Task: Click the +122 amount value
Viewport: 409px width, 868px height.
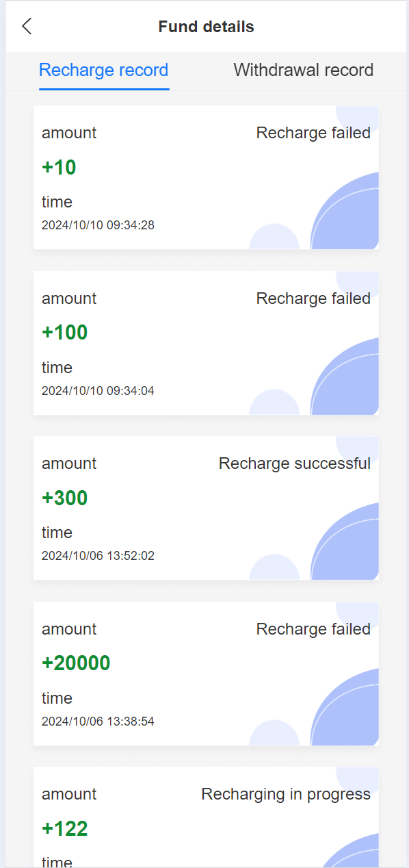Action: click(65, 829)
